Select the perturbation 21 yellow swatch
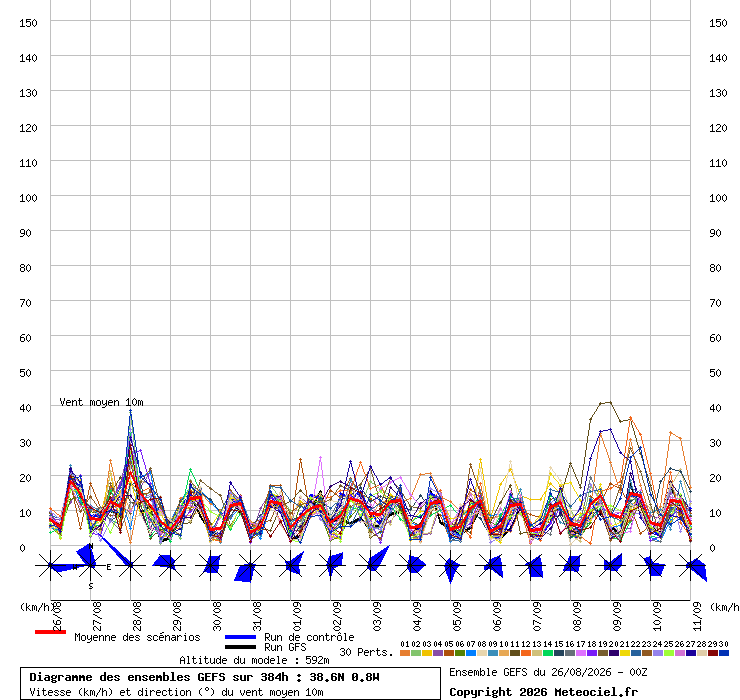 (x=625, y=653)
